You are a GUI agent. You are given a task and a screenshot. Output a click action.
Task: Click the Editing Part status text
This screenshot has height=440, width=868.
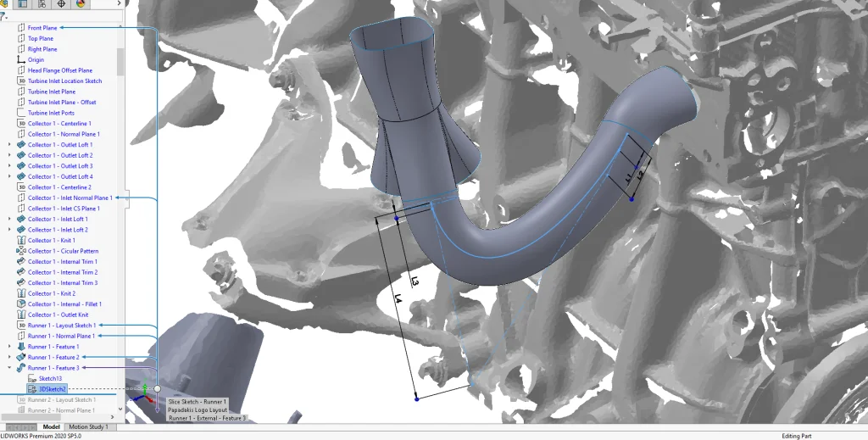(796, 436)
